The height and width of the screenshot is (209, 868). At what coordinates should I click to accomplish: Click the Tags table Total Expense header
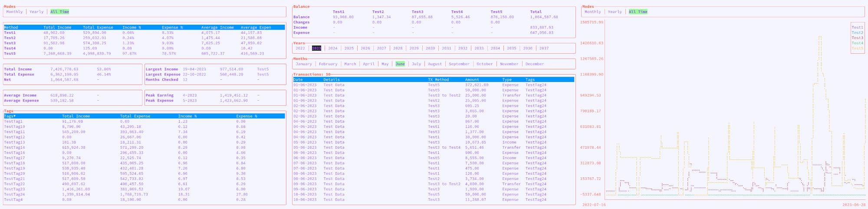point(135,116)
